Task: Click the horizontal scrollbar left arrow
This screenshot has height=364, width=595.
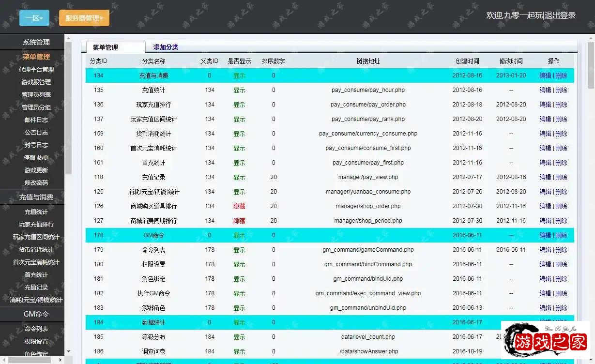Action: [x=3, y=360]
